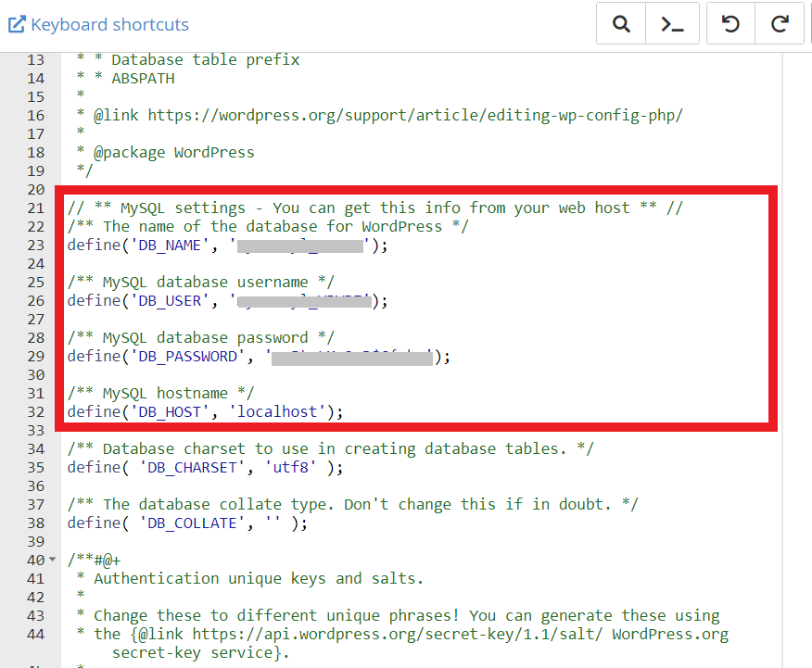Image resolution: width=812 pixels, height=668 pixels.
Task: Click the 'DB_COLLATE' constant text
Action: point(192,523)
